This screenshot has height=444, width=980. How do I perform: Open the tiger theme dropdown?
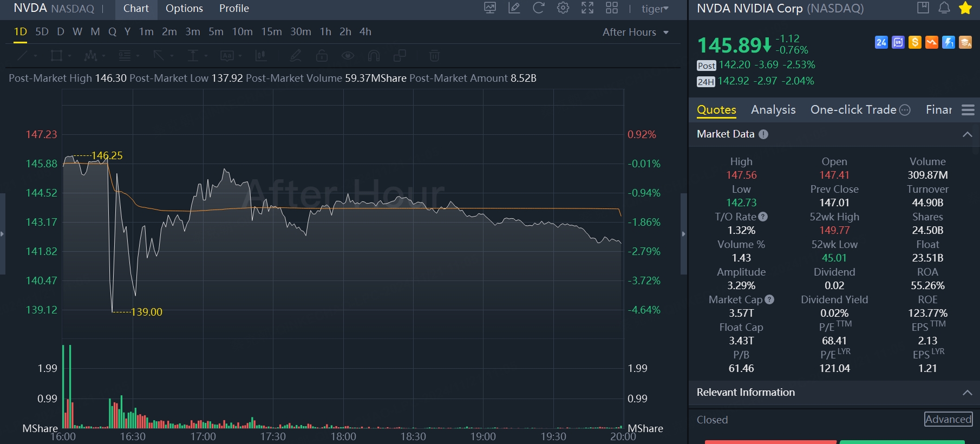click(x=655, y=9)
